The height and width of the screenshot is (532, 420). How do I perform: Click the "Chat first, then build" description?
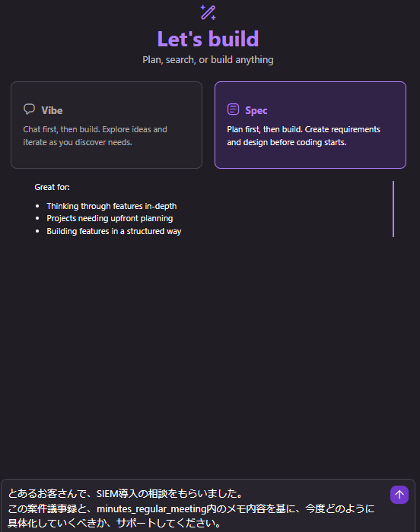95,136
